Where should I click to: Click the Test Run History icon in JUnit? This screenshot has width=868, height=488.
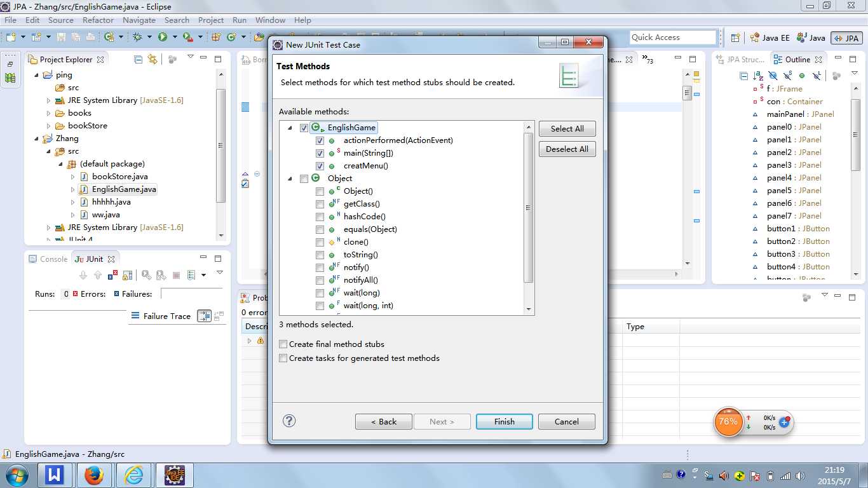pyautogui.click(x=191, y=275)
